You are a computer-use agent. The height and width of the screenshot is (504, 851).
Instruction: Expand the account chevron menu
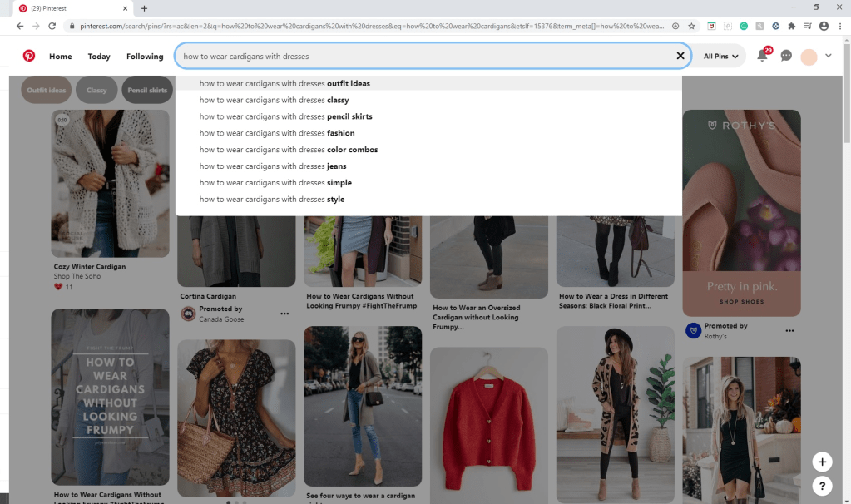tap(828, 56)
